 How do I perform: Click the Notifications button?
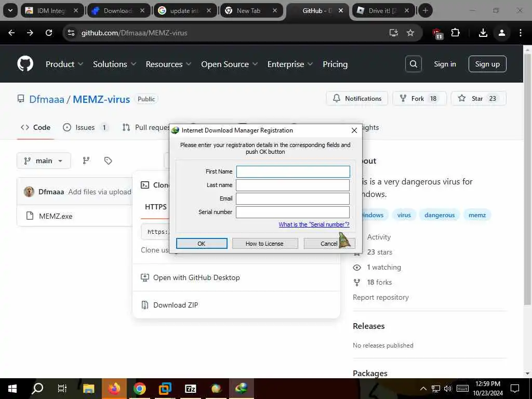[x=357, y=98]
